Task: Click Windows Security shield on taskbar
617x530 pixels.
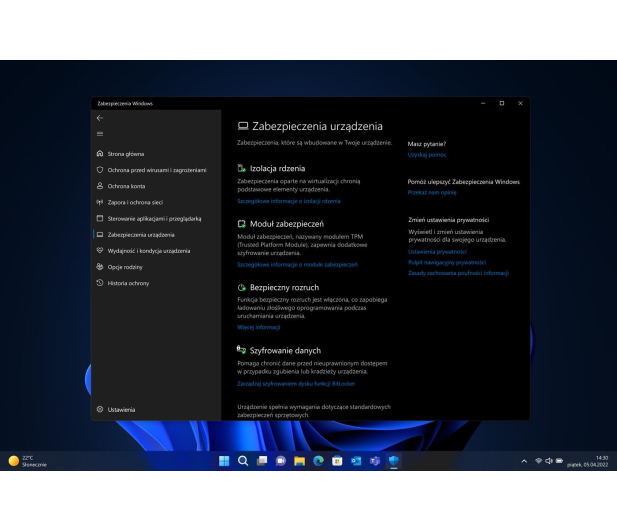Action: (394, 461)
